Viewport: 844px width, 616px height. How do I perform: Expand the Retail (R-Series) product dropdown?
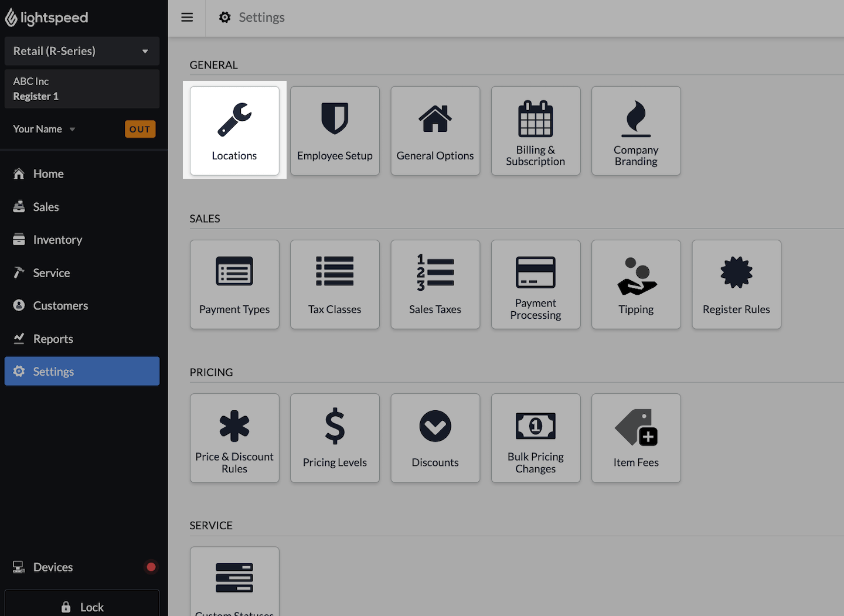tap(81, 51)
